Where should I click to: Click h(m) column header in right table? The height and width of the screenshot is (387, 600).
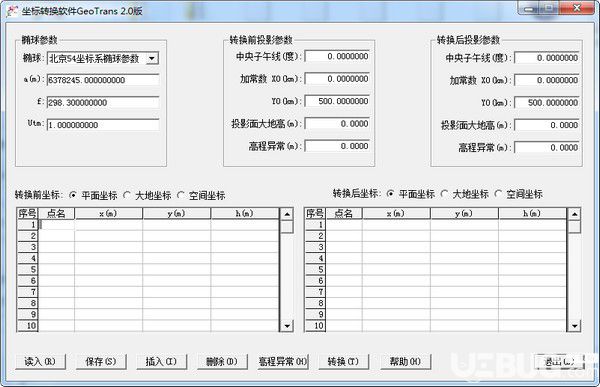coord(532,213)
